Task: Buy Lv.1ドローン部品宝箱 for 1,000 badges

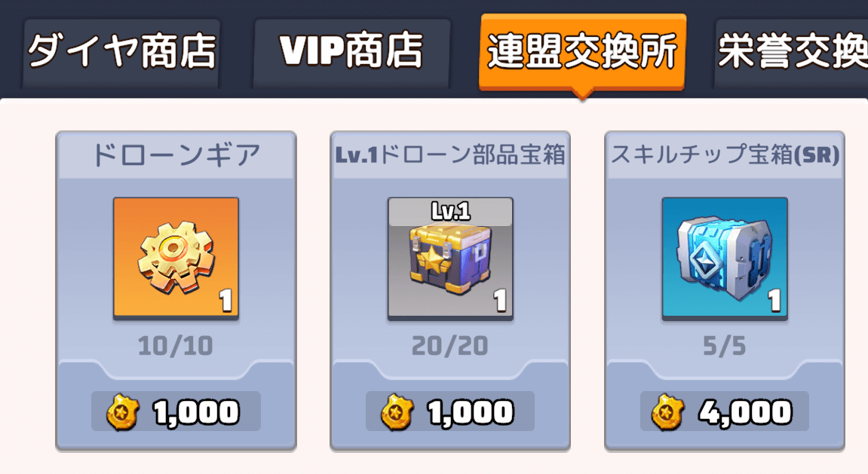Action: click(450, 411)
